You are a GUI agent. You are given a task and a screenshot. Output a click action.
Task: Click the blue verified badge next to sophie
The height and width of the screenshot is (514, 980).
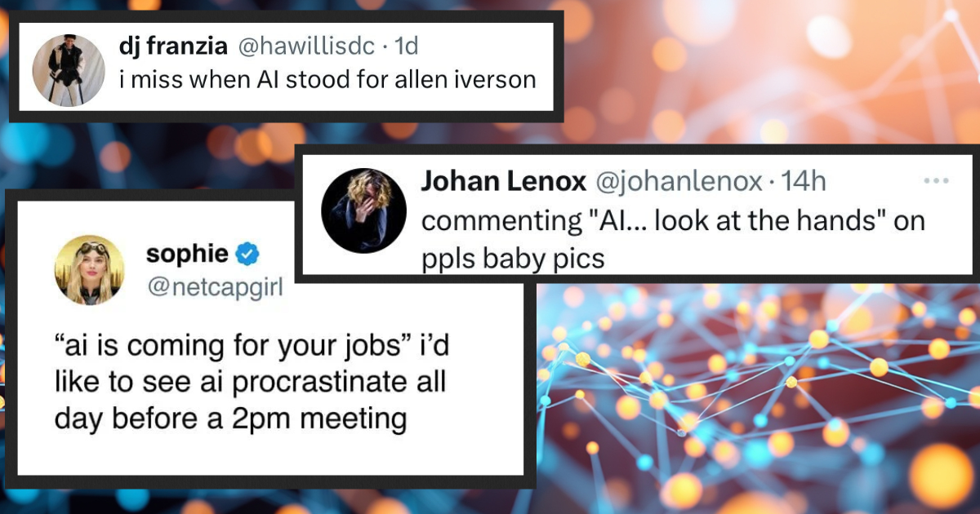[x=248, y=255]
